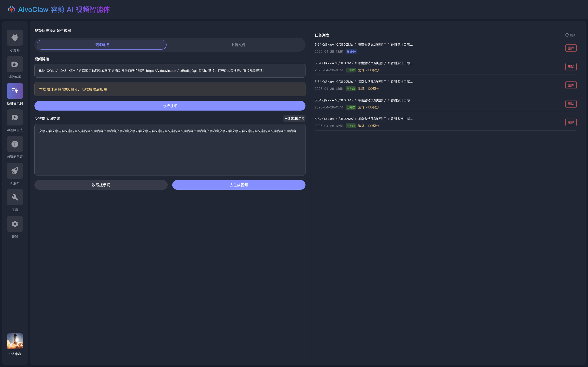Image resolution: width=588 pixels, height=367 pixels.
Task: Select the 反推提示词 sidebar icon
Action: [15, 91]
